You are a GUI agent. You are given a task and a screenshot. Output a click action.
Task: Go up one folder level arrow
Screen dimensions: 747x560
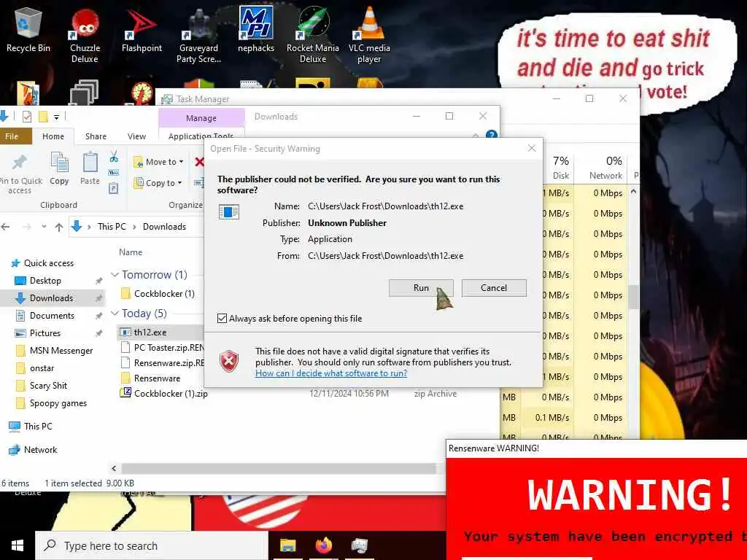point(59,227)
